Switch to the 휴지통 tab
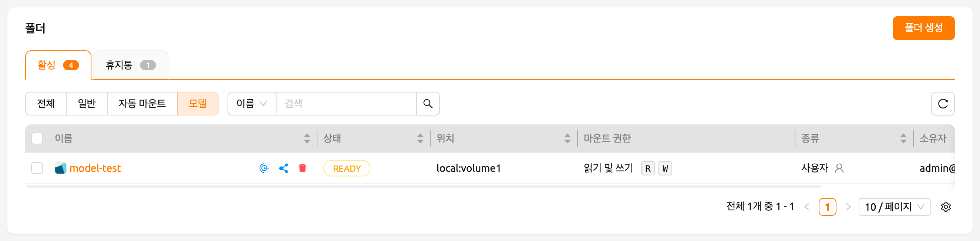Viewport: 980px width, 241px height. tap(130, 65)
